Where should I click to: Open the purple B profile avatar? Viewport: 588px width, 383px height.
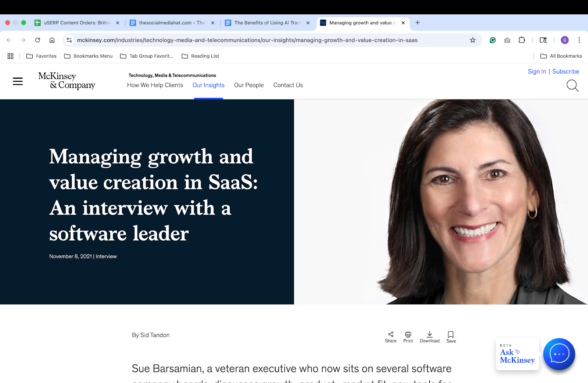565,40
